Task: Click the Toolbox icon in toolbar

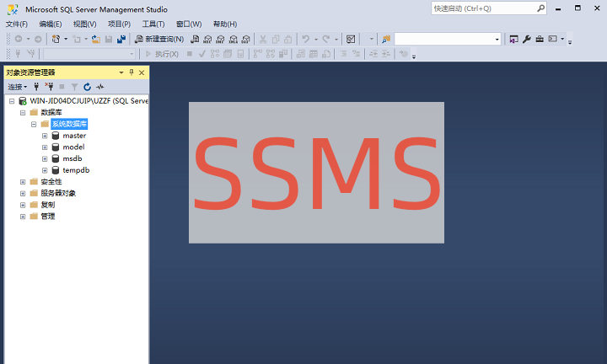Action: (540, 39)
